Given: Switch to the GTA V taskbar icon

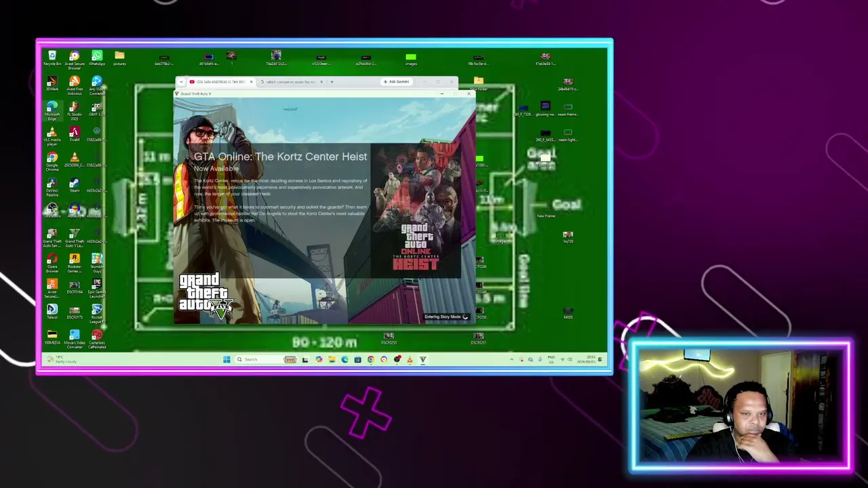Looking at the screenshot, I should 422,359.
